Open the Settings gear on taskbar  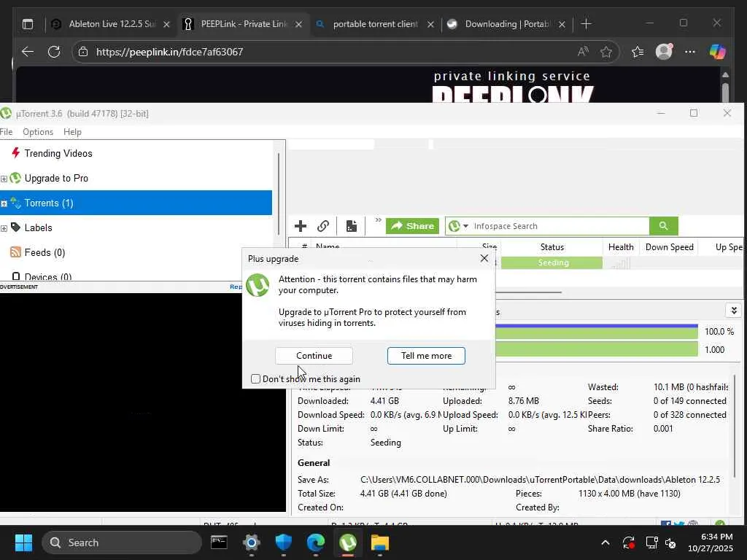(x=252, y=542)
